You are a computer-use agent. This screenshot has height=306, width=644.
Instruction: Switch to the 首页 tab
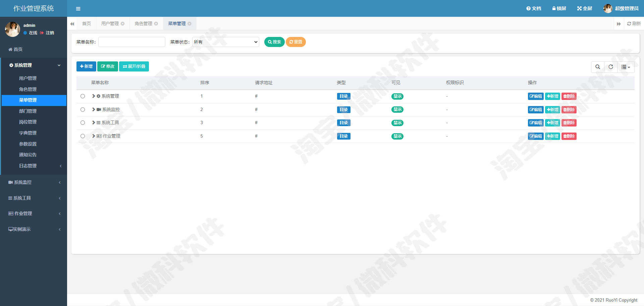[x=87, y=23]
